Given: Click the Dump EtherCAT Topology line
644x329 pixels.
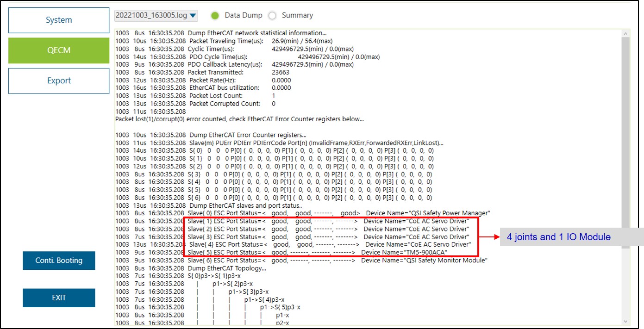Looking at the screenshot, I should (x=227, y=268).
